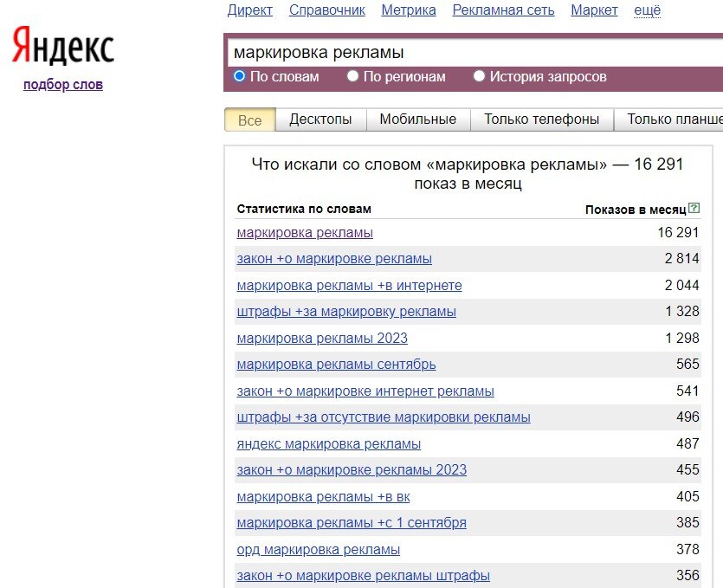The height and width of the screenshot is (588, 723).
Task: Open маркировка рекламы +в вк keyword
Action: click(x=323, y=497)
